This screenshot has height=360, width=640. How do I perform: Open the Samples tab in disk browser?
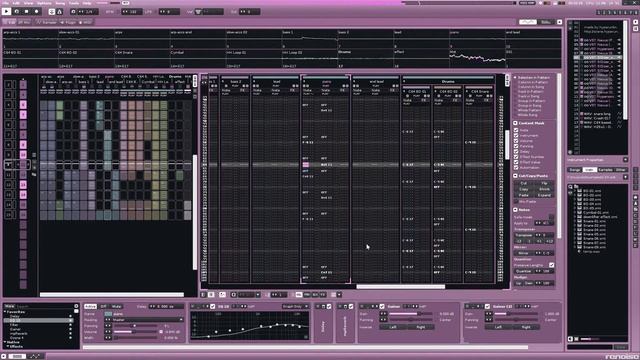pyautogui.click(x=605, y=169)
